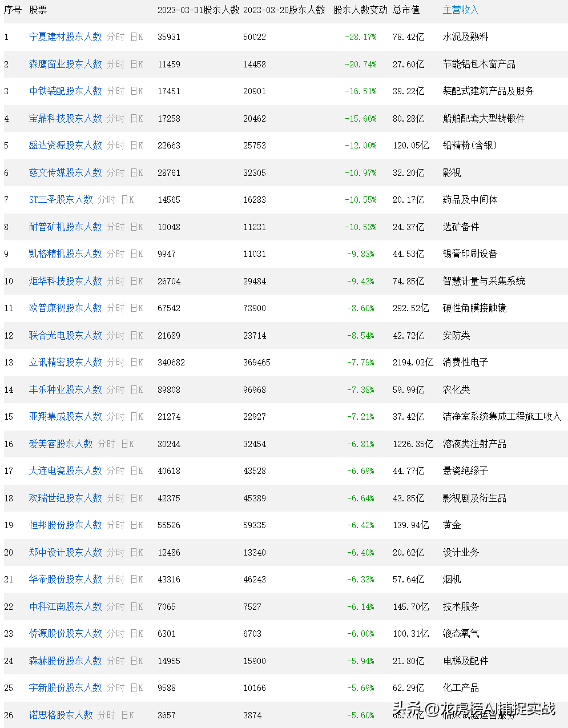Sort by 主营收入 column header
Screen dimensions: 568x728
point(461,10)
